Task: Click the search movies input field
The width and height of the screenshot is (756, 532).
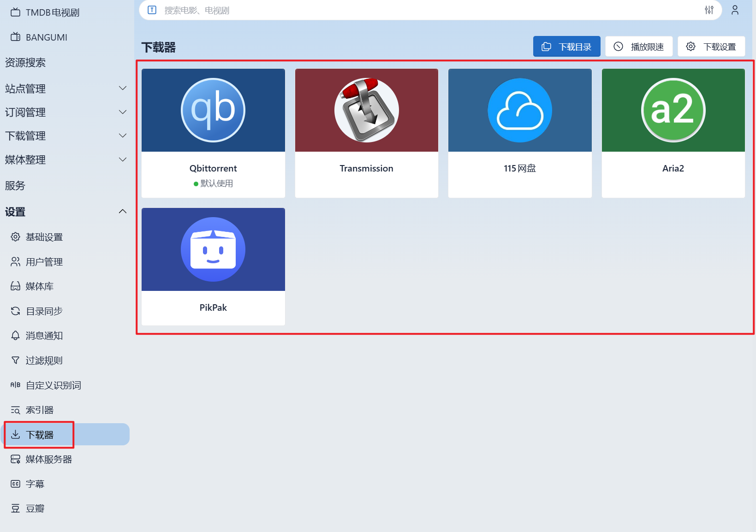Action: click(429, 10)
